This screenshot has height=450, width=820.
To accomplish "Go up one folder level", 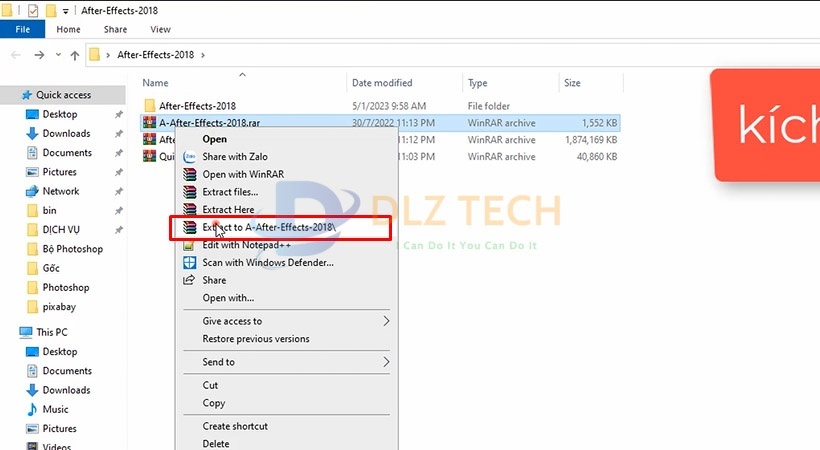I will [75, 55].
